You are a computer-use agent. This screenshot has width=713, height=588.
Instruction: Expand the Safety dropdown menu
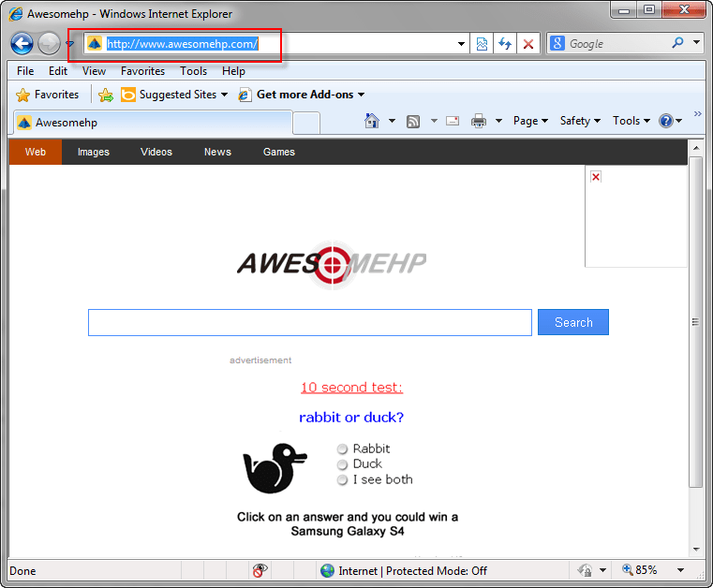pyautogui.click(x=580, y=121)
